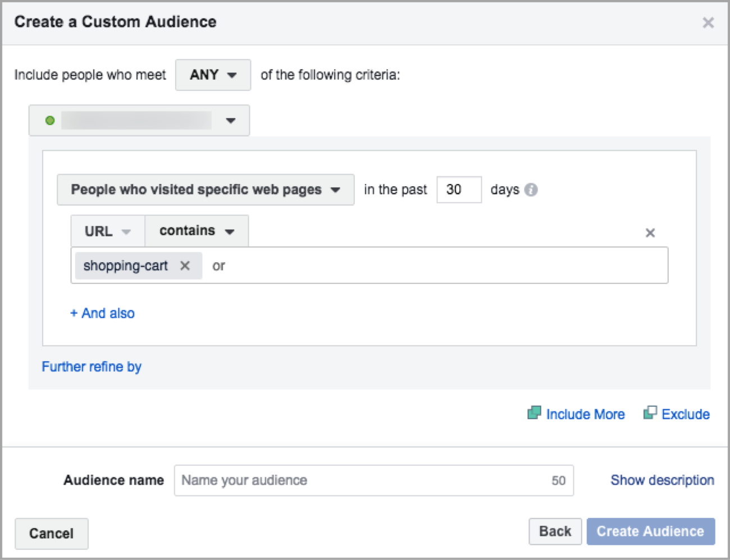Close the Create a Custom Audience dialog
Screen dimensions: 730x560
pos(708,22)
